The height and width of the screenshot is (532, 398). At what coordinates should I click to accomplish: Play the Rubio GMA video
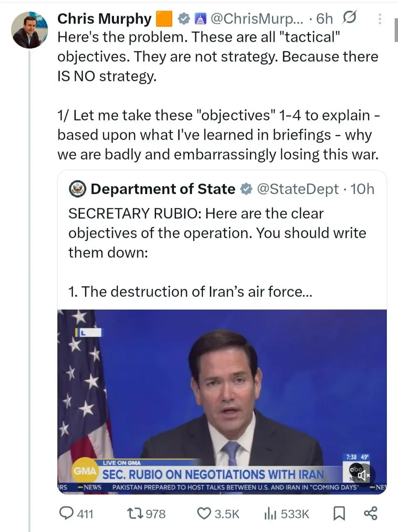coord(222,395)
